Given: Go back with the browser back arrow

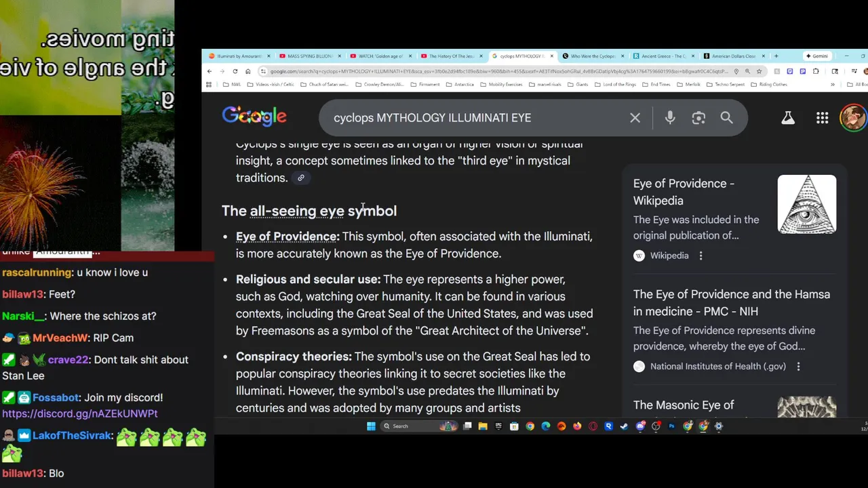Looking at the screenshot, I should [x=210, y=71].
